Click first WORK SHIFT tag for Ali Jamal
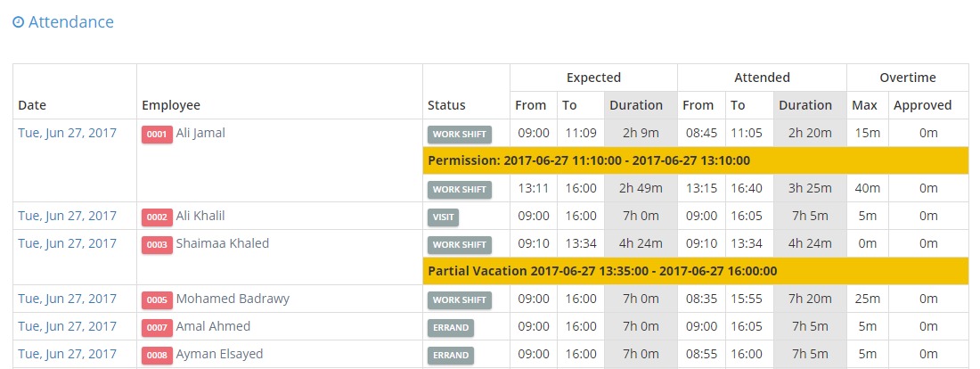The image size is (980, 369). (460, 135)
